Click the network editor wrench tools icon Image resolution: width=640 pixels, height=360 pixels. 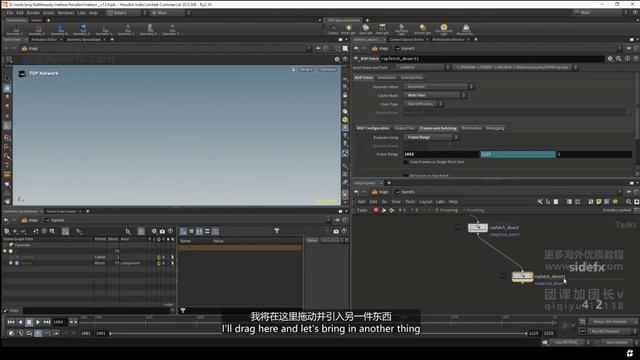pyautogui.click(x=540, y=202)
